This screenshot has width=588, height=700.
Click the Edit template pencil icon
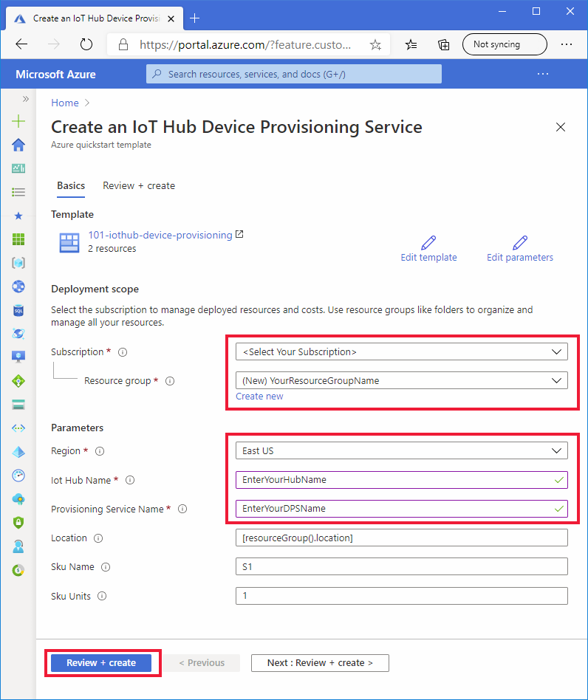point(428,243)
